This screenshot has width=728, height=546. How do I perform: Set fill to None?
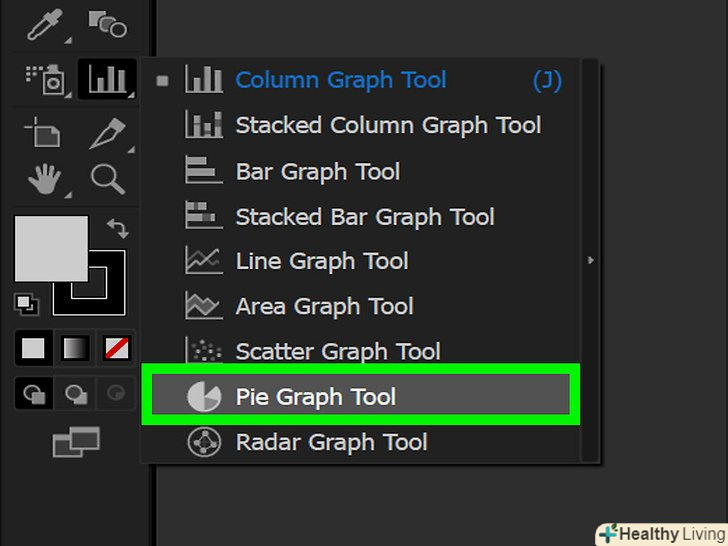(x=117, y=348)
